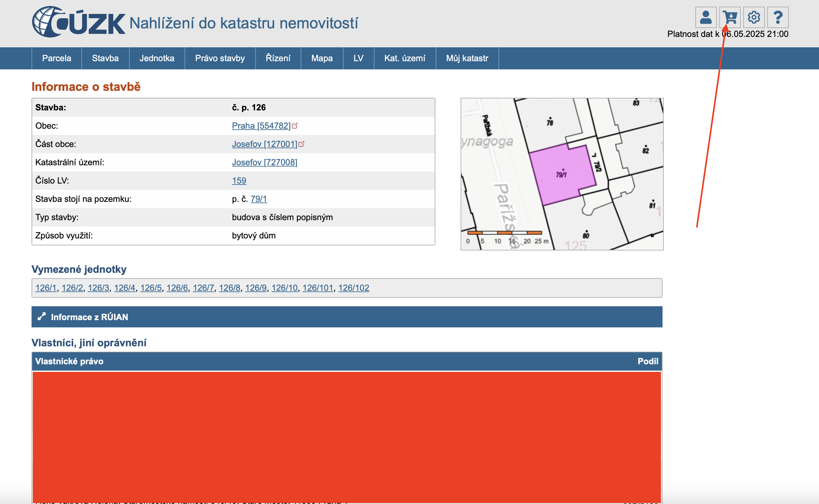Image resolution: width=819 pixels, height=504 pixels.
Task: Expand the Informace z RÚIAN section
Action: 89,317
